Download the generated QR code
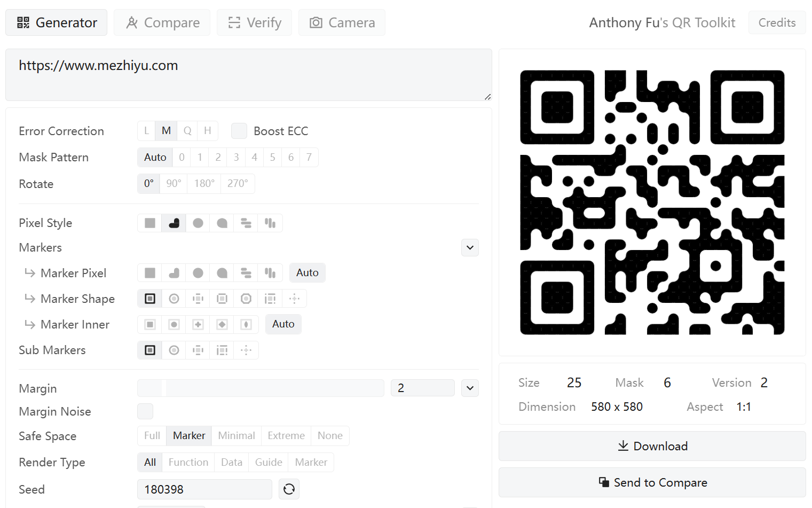Screen dimensions: 812x508 [652, 446]
